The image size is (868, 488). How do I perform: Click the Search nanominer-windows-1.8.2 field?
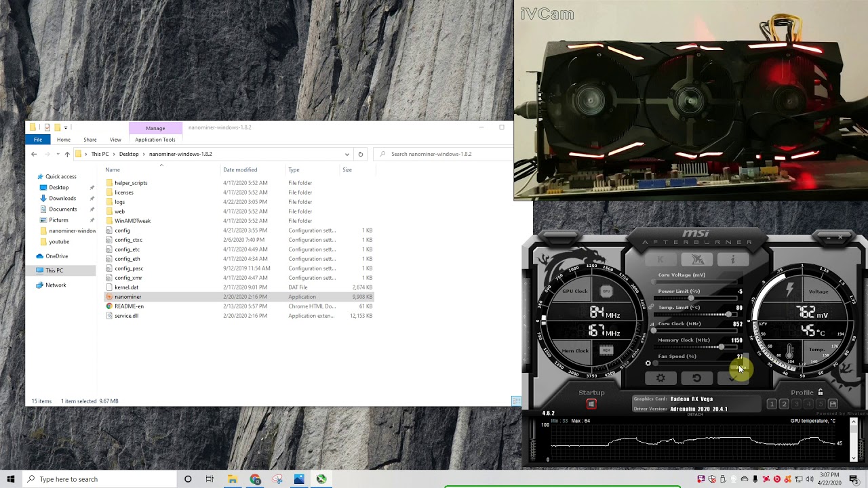point(444,154)
